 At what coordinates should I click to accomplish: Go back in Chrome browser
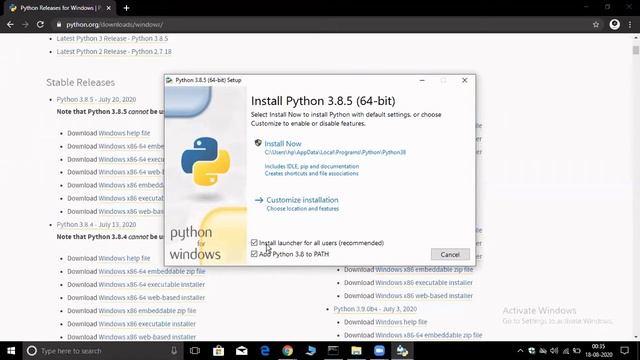tap(10, 24)
